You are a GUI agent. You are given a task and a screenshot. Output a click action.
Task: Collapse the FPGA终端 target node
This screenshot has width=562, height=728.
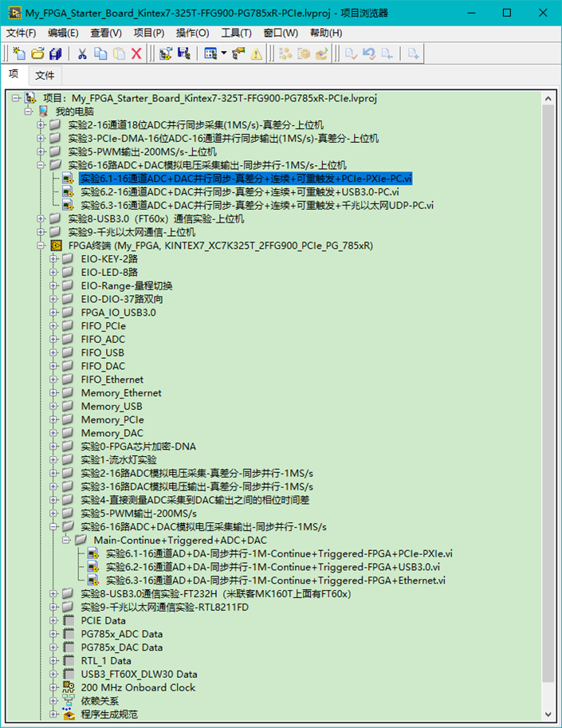41,245
